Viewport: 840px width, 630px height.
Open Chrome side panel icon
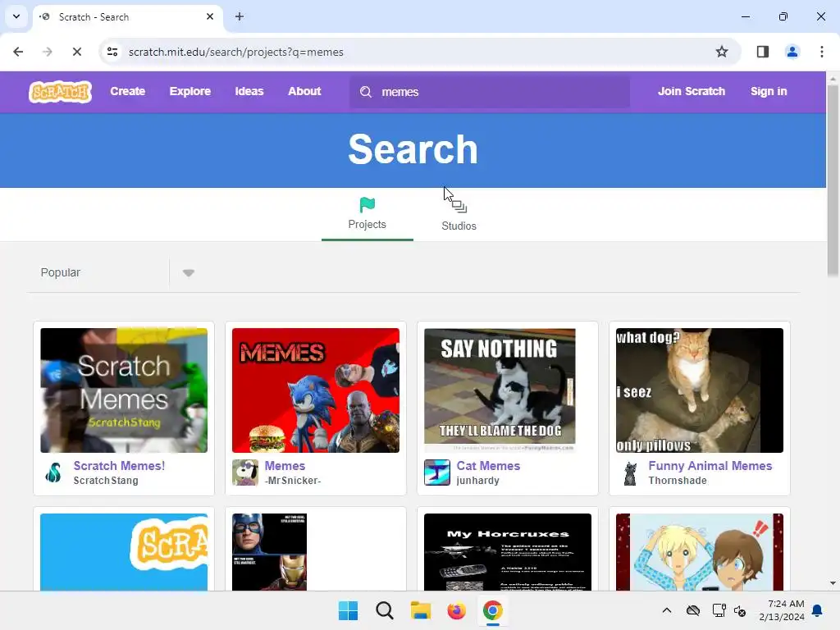[x=762, y=52]
